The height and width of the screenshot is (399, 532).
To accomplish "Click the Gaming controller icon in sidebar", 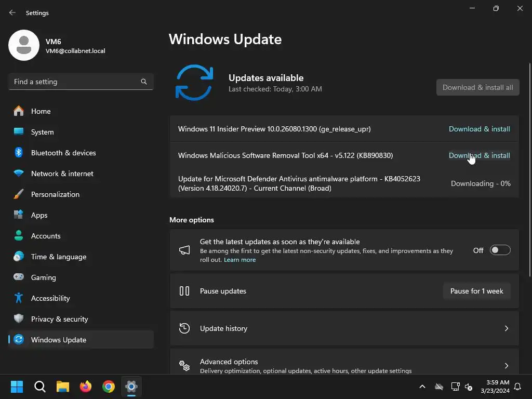I will tap(19, 277).
